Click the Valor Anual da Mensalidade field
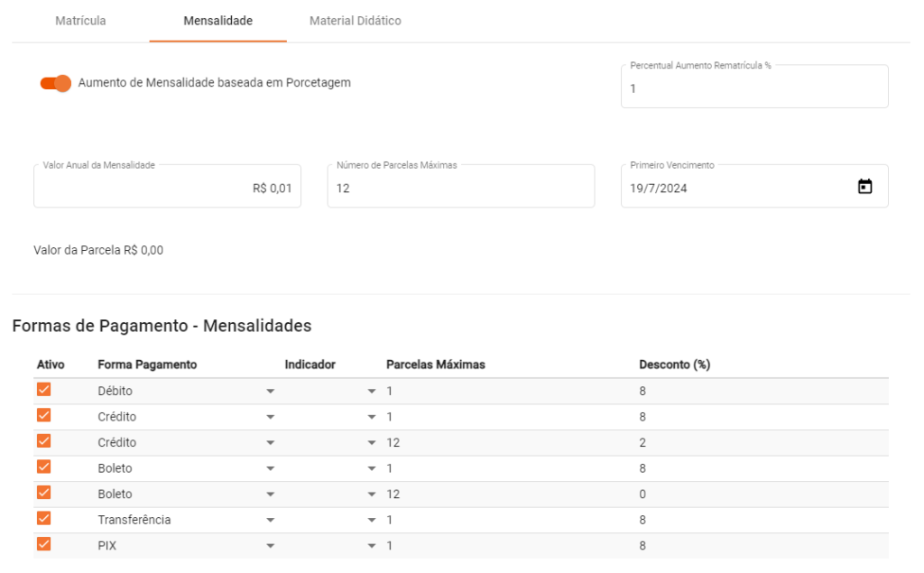924x573 pixels. (167, 188)
